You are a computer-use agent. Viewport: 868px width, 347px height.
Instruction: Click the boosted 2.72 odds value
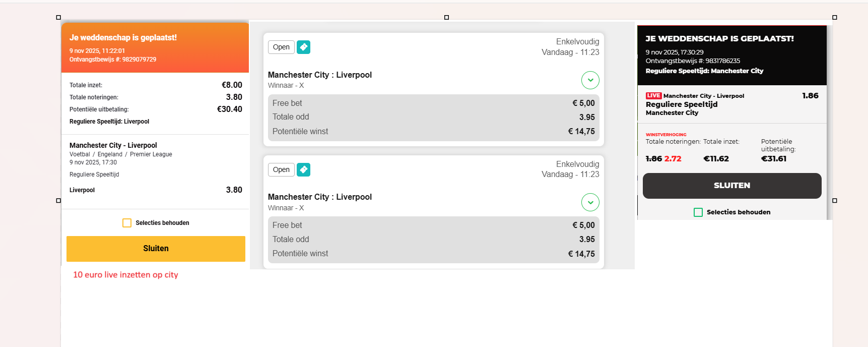(x=673, y=159)
